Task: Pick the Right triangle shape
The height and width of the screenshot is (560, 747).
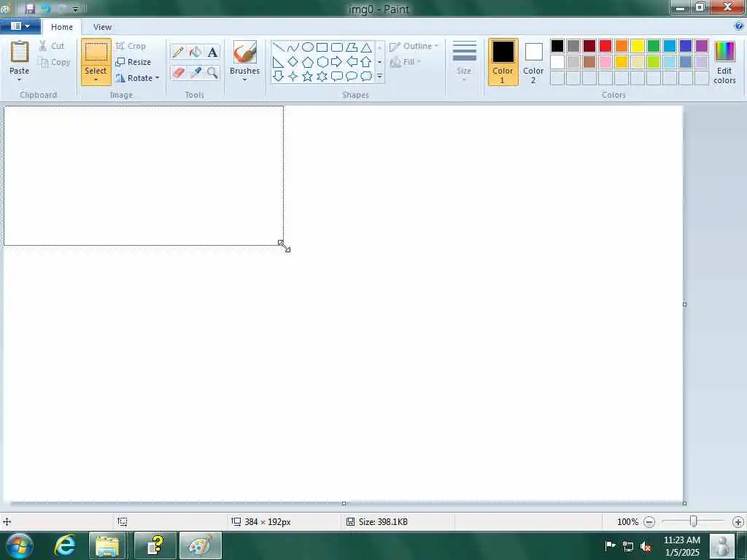Action: [x=278, y=62]
